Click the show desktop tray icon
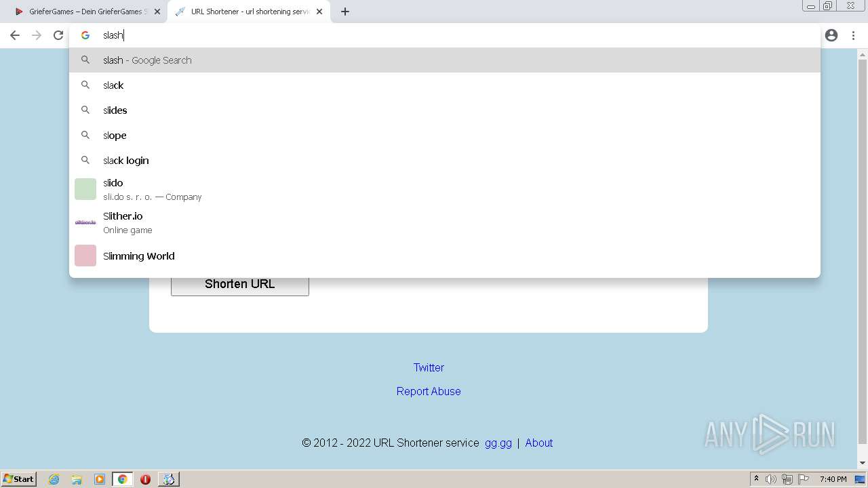Image resolution: width=868 pixels, height=488 pixels. (x=861, y=479)
